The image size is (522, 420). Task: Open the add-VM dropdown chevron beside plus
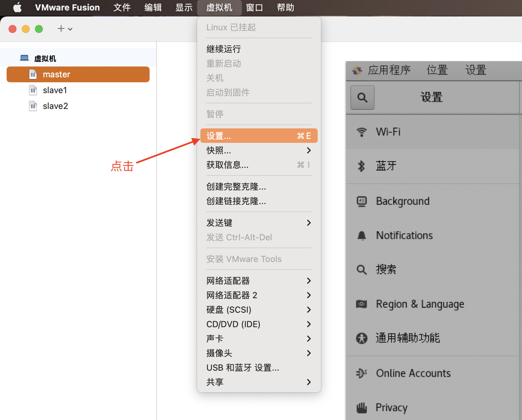click(x=70, y=29)
